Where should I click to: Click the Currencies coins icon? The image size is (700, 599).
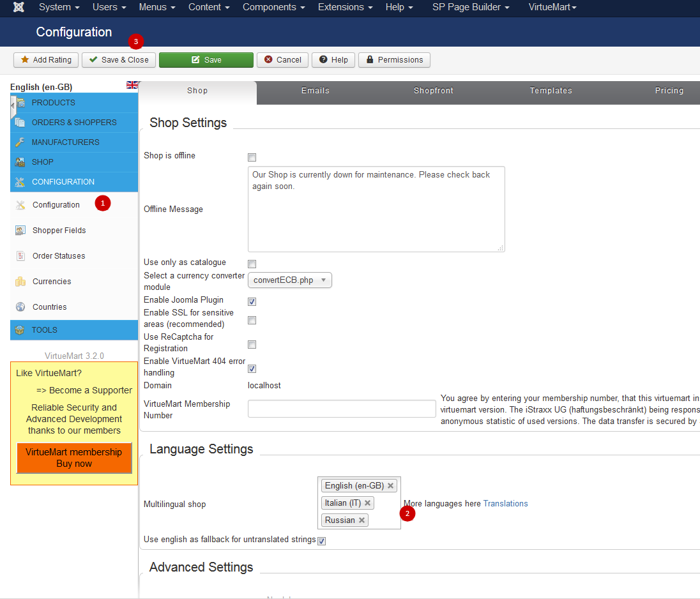tap(20, 282)
